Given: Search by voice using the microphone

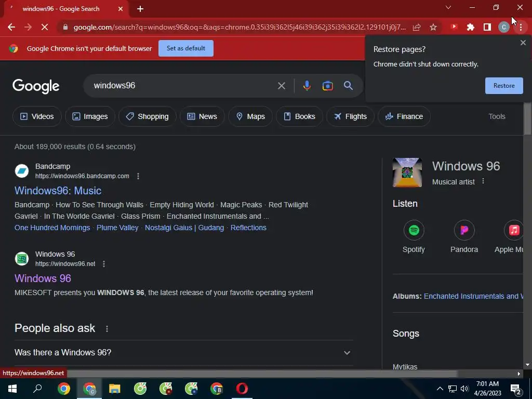Looking at the screenshot, I should tap(307, 86).
